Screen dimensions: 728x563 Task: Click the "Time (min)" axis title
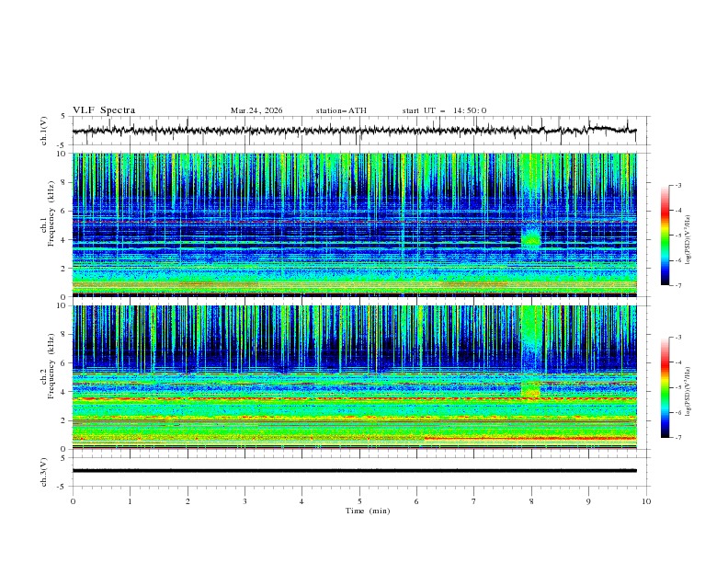coord(368,511)
